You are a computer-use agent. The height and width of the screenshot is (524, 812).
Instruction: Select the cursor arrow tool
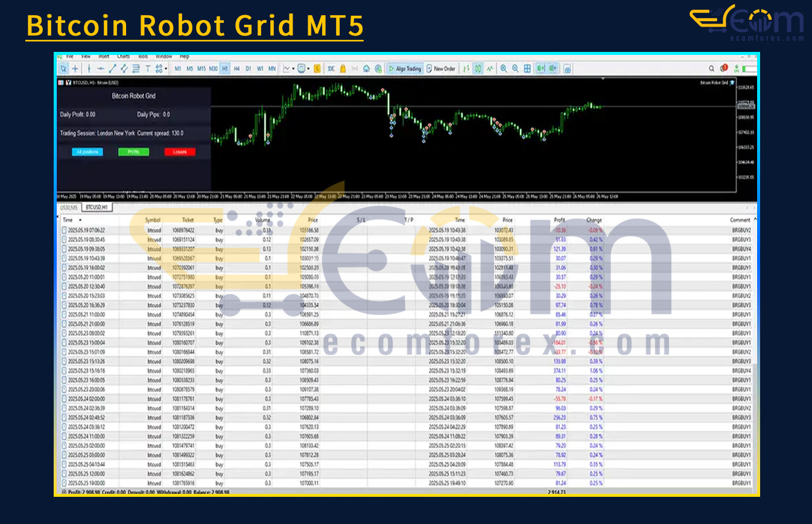coord(63,69)
